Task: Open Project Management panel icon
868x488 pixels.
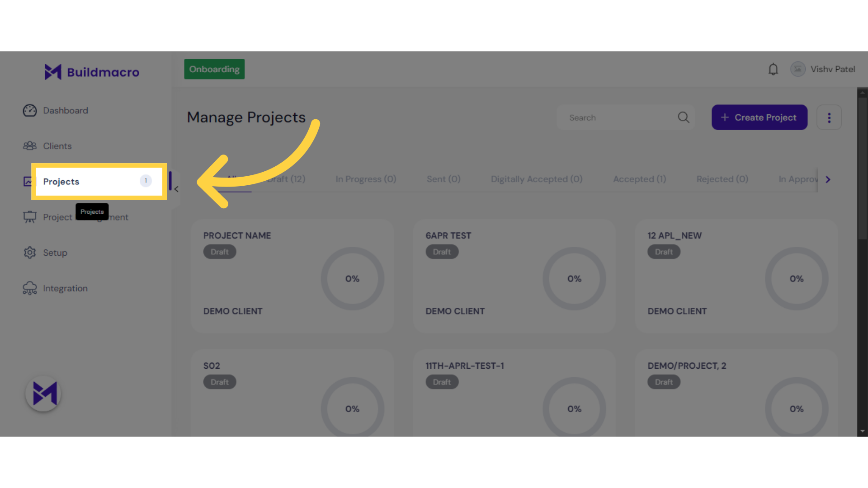Action: coord(30,216)
